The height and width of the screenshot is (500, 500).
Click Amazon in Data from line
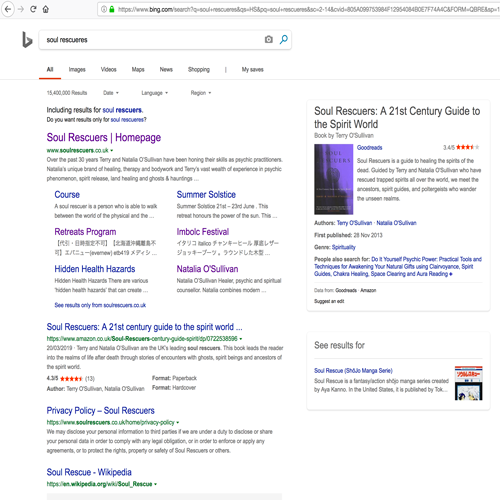point(368,290)
